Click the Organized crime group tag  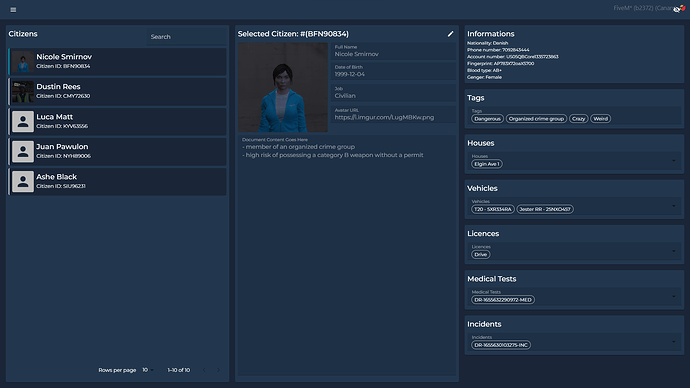pyautogui.click(x=536, y=119)
